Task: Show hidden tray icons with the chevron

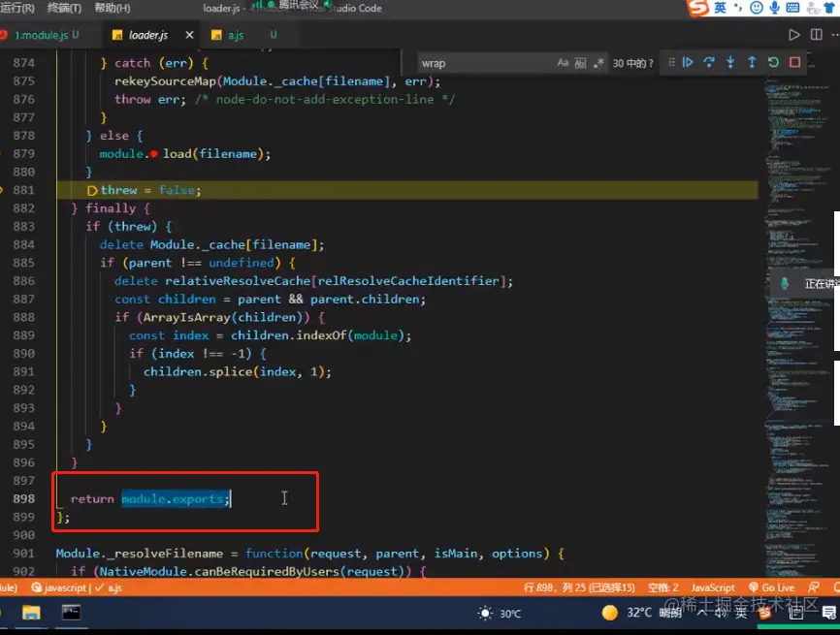Action: click(x=701, y=613)
